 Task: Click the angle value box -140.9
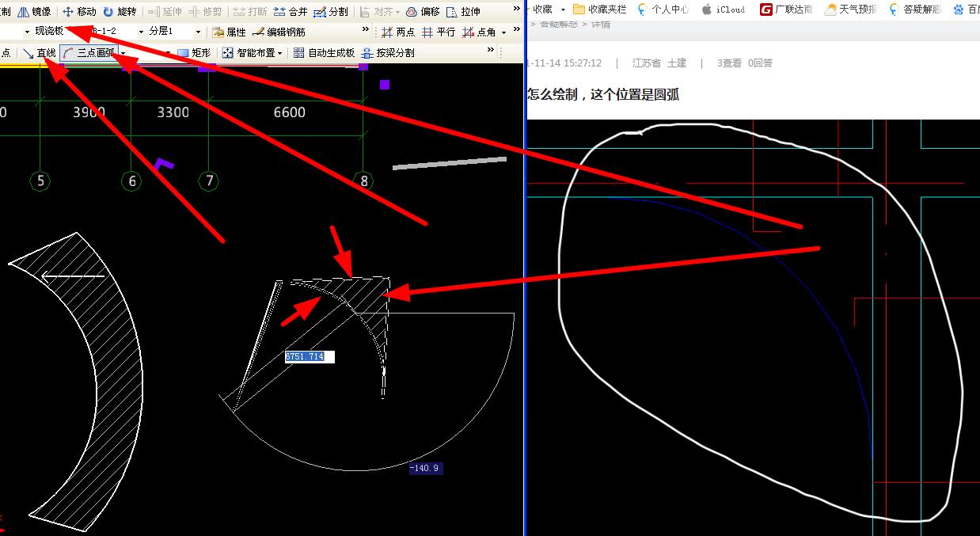coord(426,468)
